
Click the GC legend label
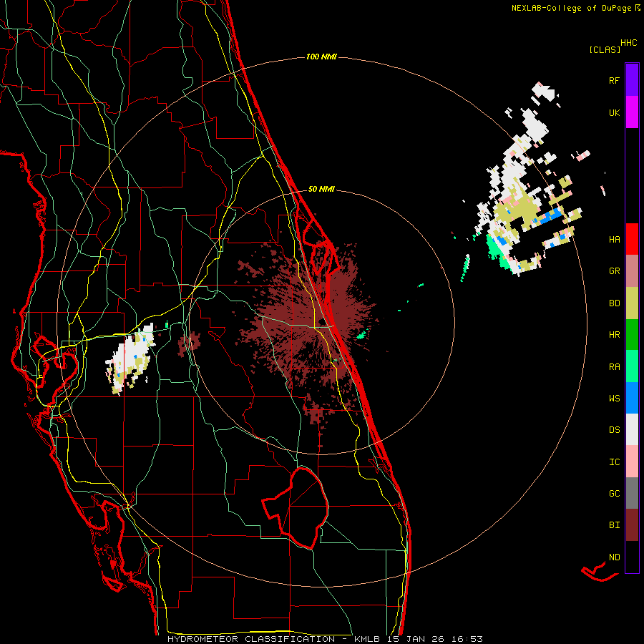[614, 493]
